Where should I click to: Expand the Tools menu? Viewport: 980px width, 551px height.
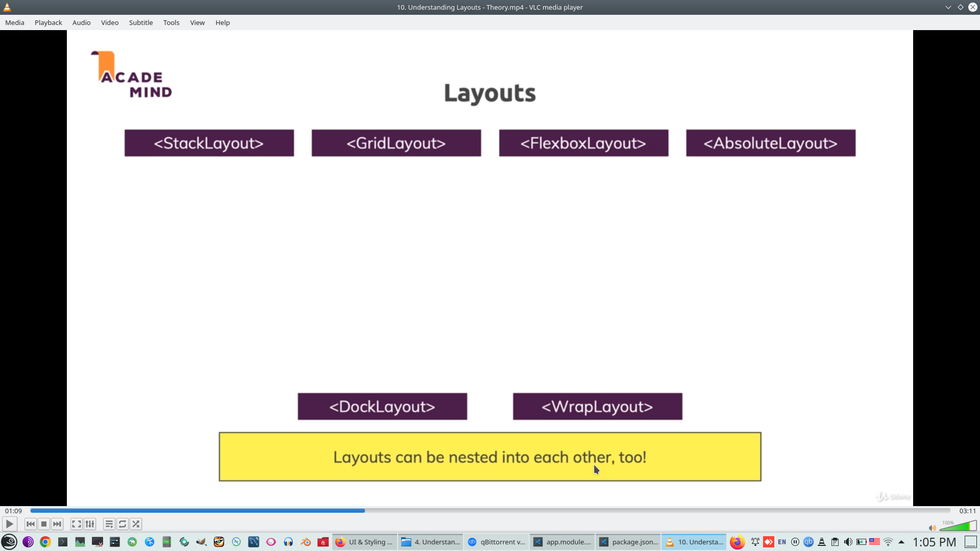[171, 22]
